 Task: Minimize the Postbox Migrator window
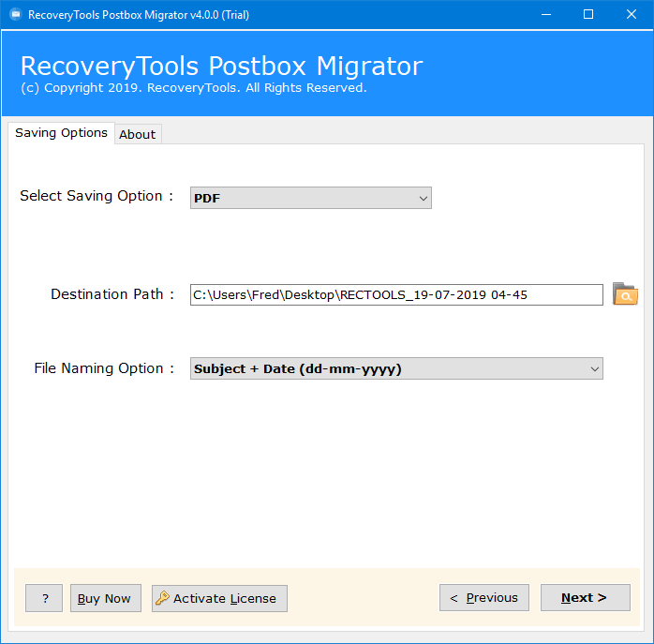[546, 15]
